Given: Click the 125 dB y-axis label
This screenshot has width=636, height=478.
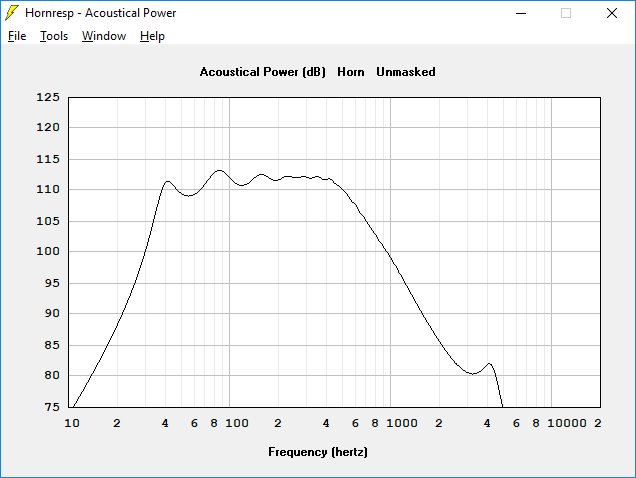Looking at the screenshot, I should coord(48,97).
